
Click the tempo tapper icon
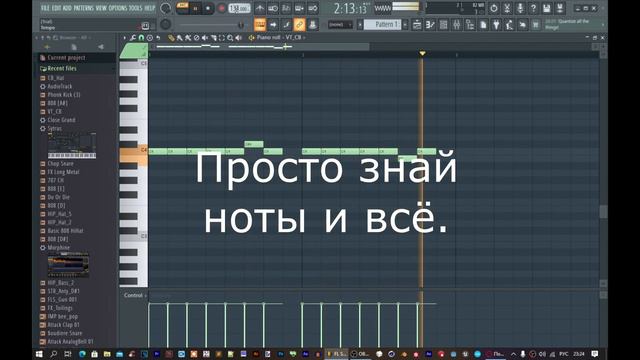509,25
